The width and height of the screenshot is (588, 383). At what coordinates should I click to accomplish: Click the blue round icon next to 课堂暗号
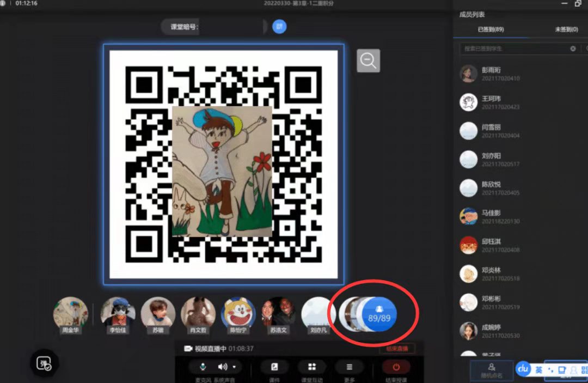(x=279, y=26)
